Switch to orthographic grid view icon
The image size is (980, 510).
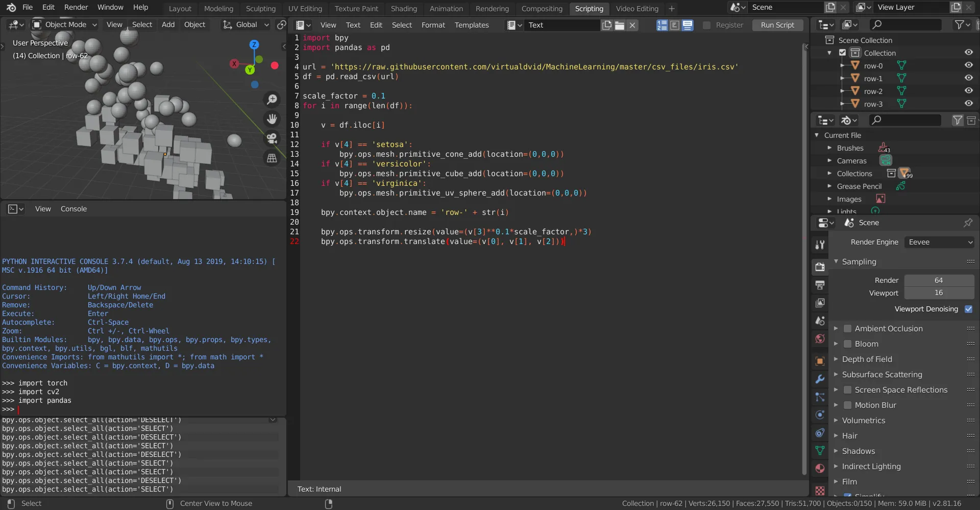click(272, 158)
